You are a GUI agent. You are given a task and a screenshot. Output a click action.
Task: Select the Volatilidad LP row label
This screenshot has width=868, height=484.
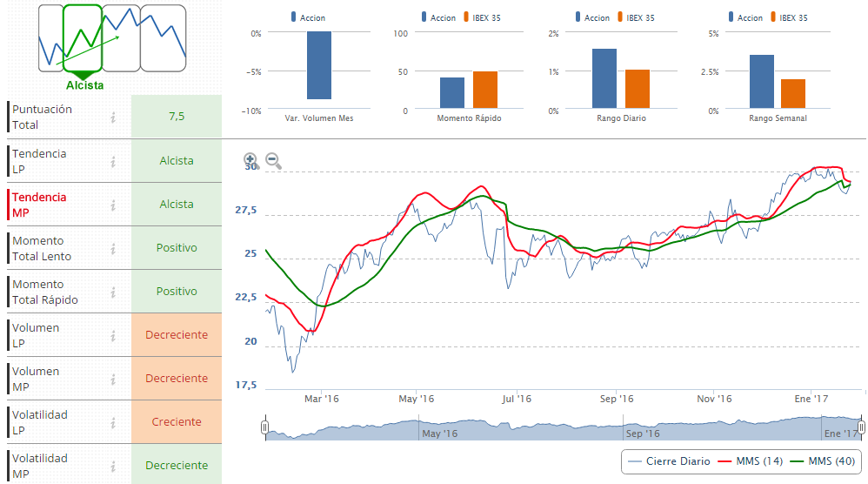point(40,422)
